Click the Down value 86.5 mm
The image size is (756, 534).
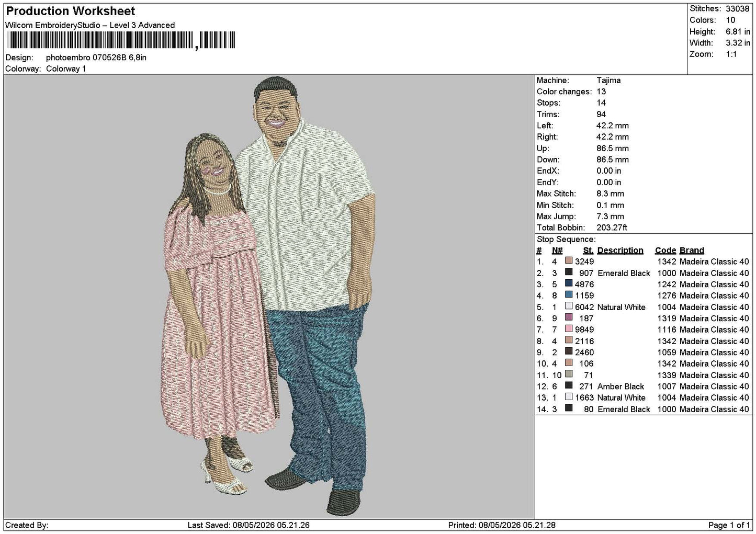pyautogui.click(x=613, y=160)
